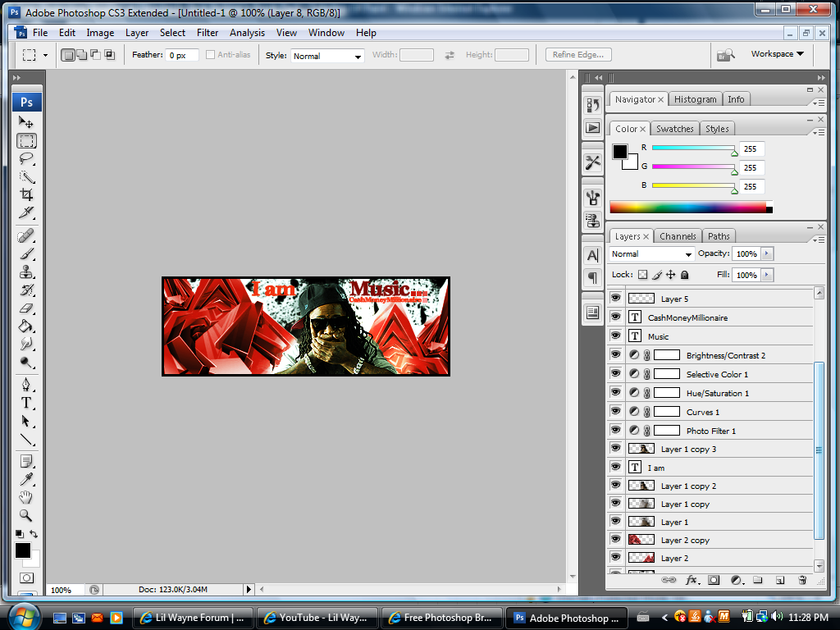Toggle visibility of Music text layer

[615, 336]
